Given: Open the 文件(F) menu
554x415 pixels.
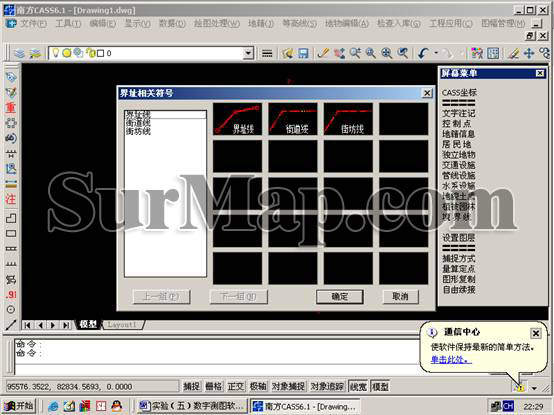Looking at the screenshot, I should [x=33, y=24].
